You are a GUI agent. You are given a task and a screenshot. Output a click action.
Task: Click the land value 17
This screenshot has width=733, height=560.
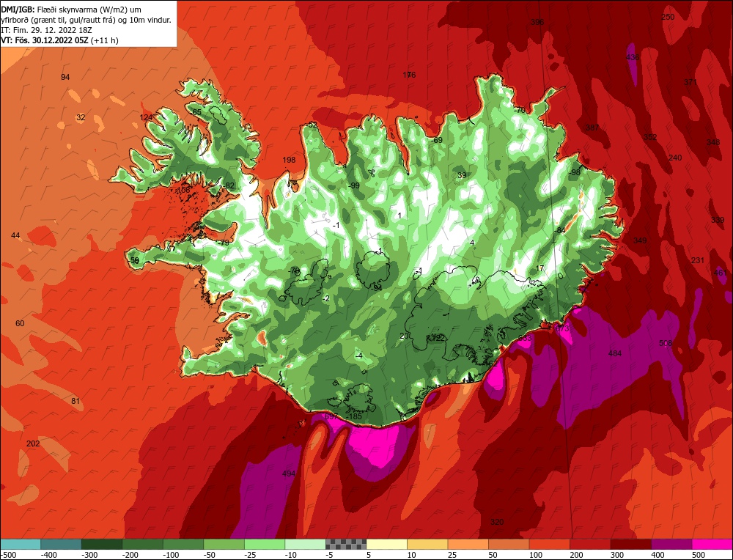click(x=540, y=268)
